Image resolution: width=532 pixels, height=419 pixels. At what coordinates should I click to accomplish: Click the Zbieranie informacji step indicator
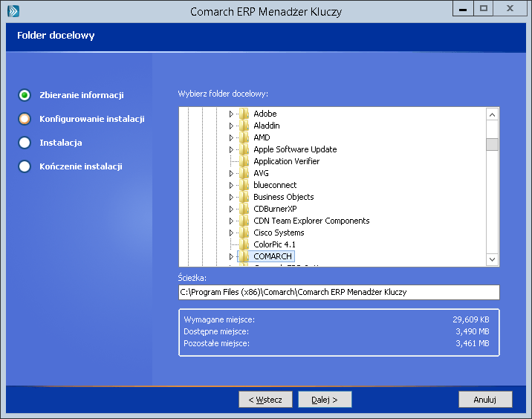(x=25, y=95)
